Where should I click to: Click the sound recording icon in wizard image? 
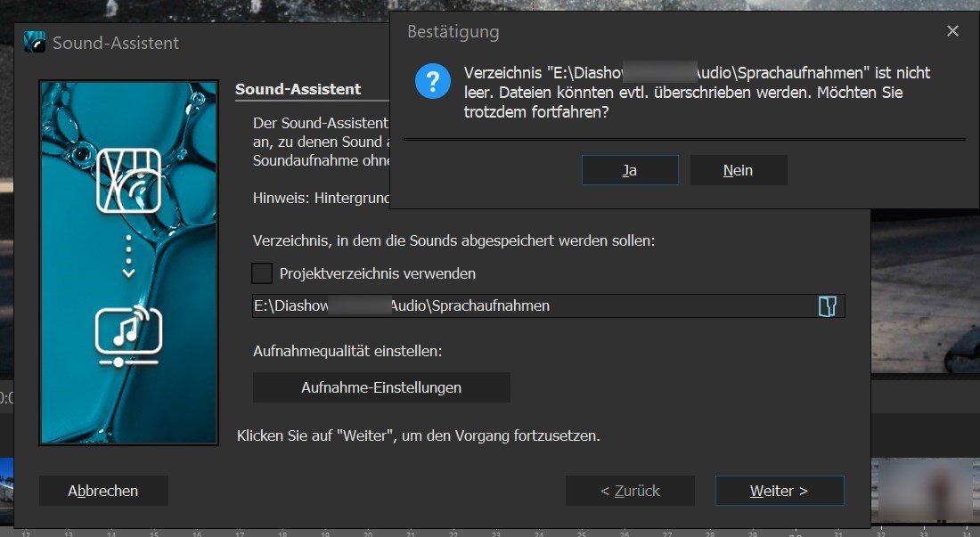coord(128,180)
